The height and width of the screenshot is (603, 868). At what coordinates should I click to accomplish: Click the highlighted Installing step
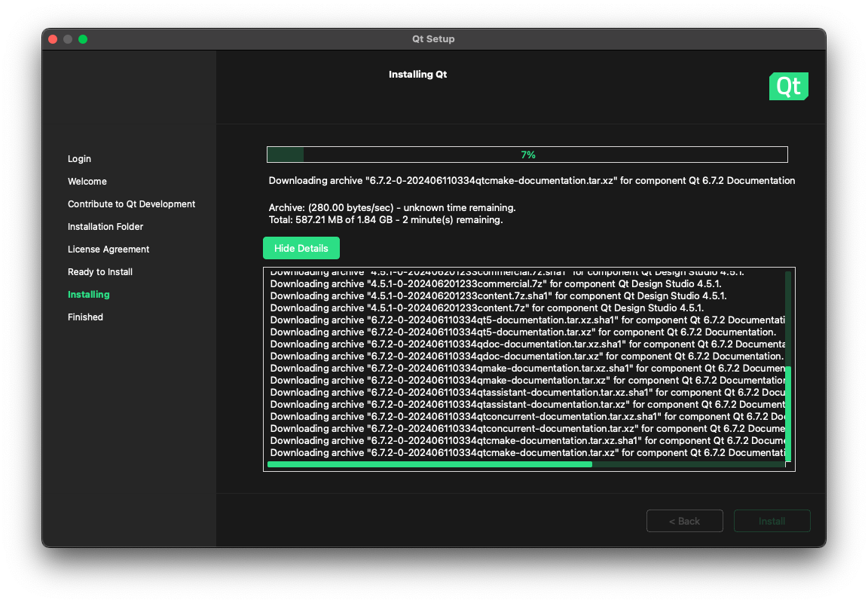click(89, 295)
